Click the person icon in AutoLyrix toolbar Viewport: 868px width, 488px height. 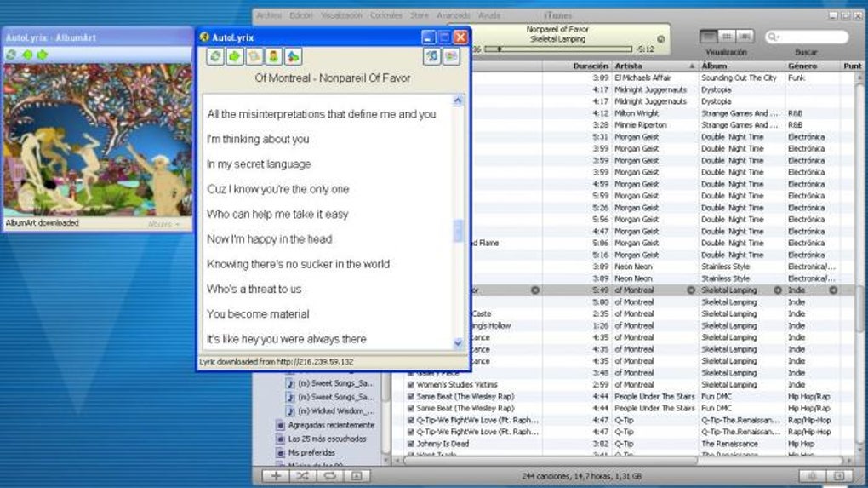pos(273,56)
